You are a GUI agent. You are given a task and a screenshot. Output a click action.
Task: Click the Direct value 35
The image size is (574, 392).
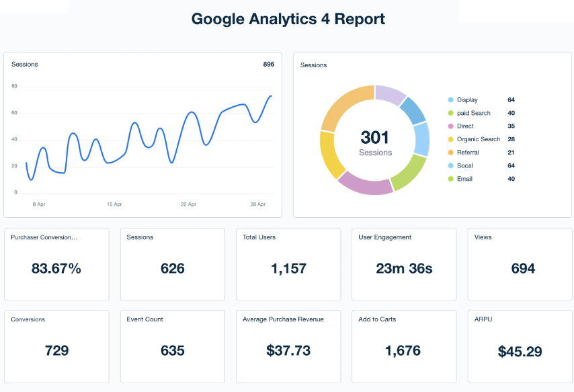[511, 126]
